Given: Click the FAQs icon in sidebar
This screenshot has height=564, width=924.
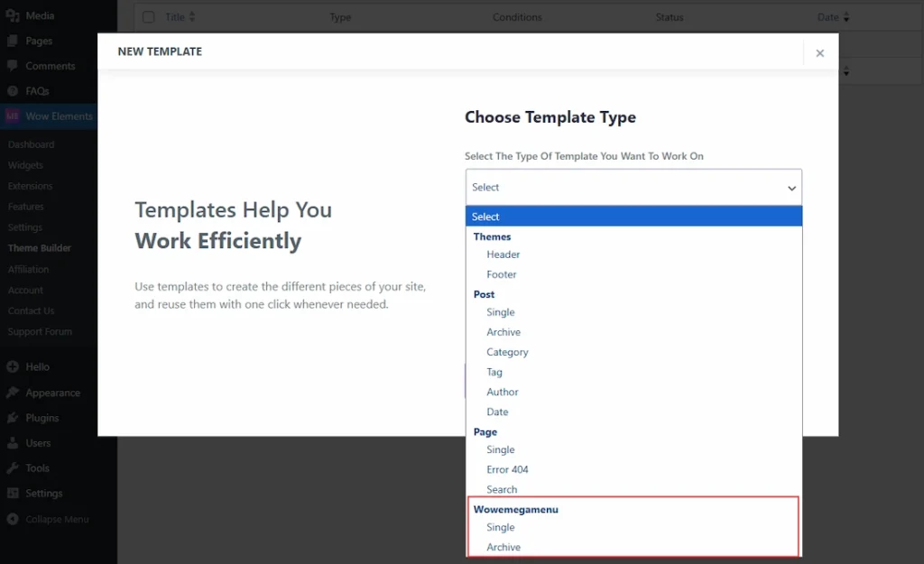Looking at the screenshot, I should [13, 91].
